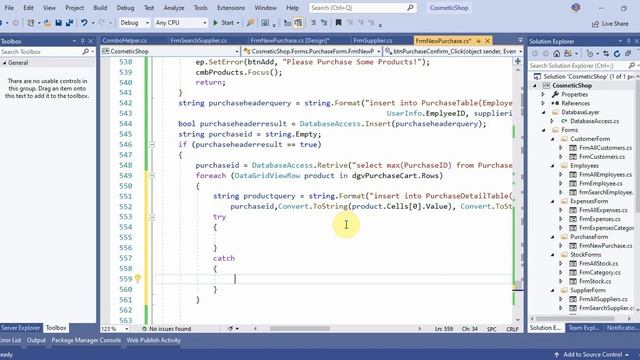Open the Extensions menu
Image resolution: width=640 pixels, height=360 pixels.
[x=231, y=8]
